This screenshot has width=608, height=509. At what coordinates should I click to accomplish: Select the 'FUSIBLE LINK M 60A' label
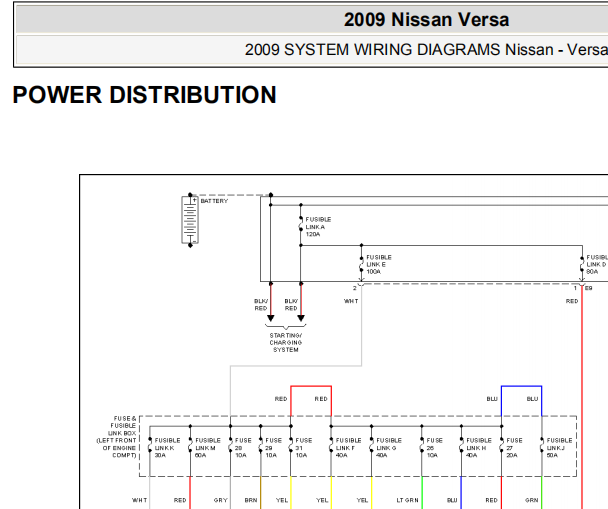click(208, 448)
